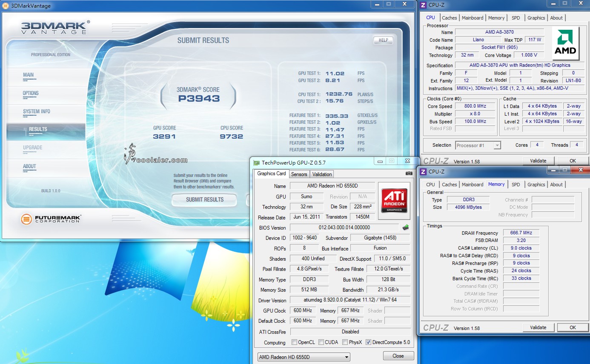This screenshot has height=364, width=590.
Task: Enable the CUDA checkbox
Action: [321, 342]
